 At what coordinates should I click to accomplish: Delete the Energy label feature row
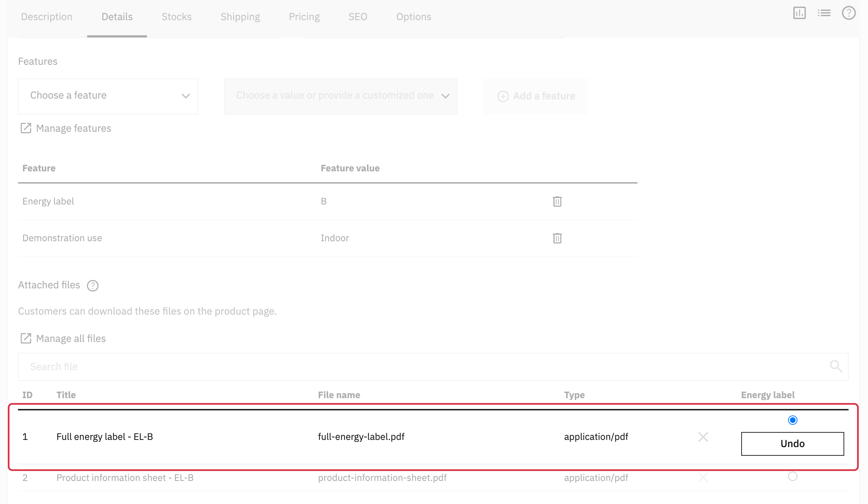coord(557,201)
